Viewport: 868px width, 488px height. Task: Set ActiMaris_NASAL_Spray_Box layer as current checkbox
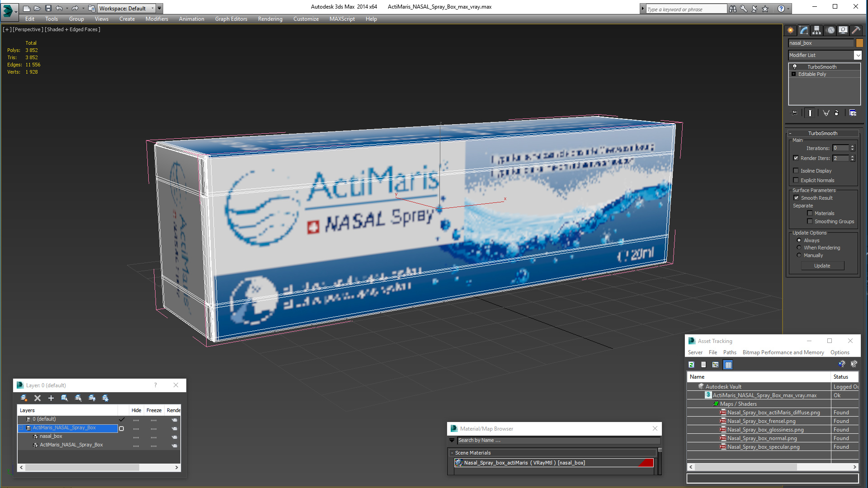tap(121, 428)
